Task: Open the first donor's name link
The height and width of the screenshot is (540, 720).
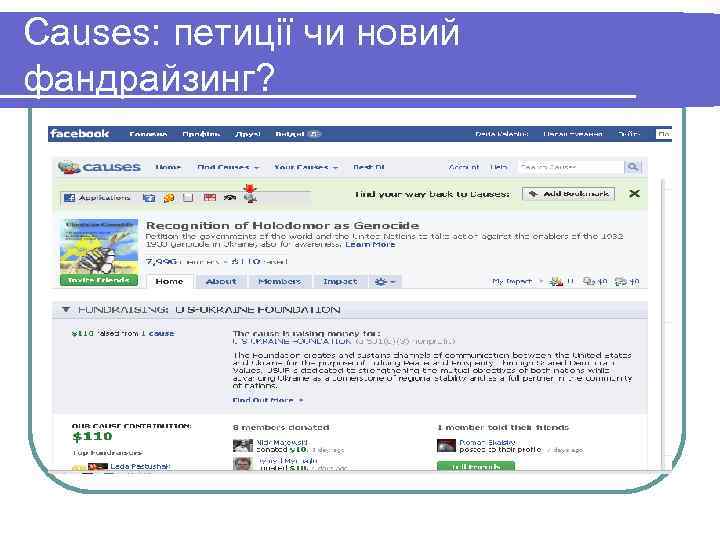Action: 282,442
